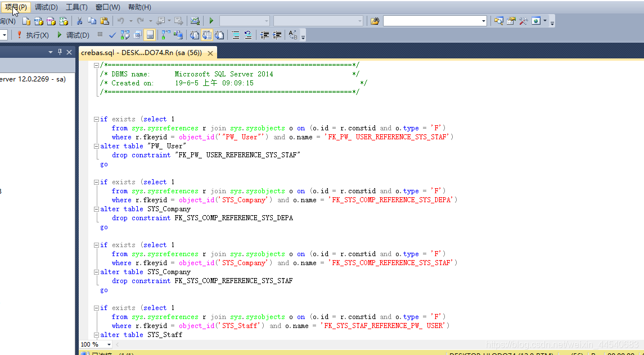
Task: Comment out the selected lines
Action: tap(236, 35)
